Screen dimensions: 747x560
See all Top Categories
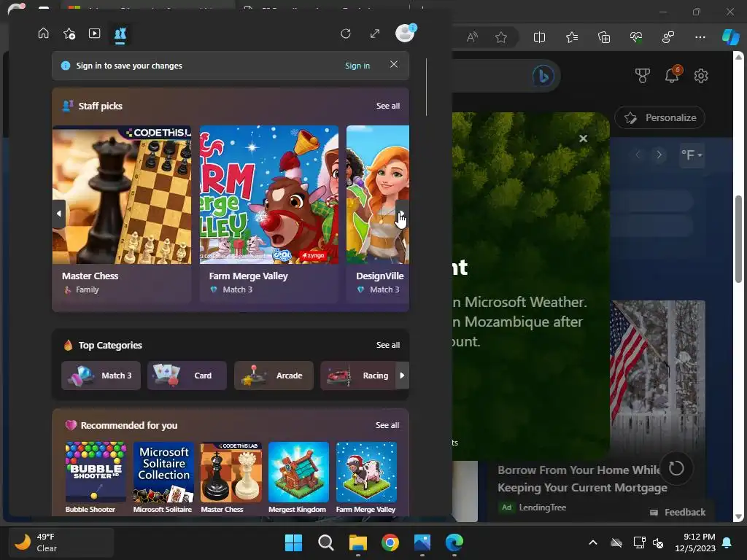click(x=388, y=345)
